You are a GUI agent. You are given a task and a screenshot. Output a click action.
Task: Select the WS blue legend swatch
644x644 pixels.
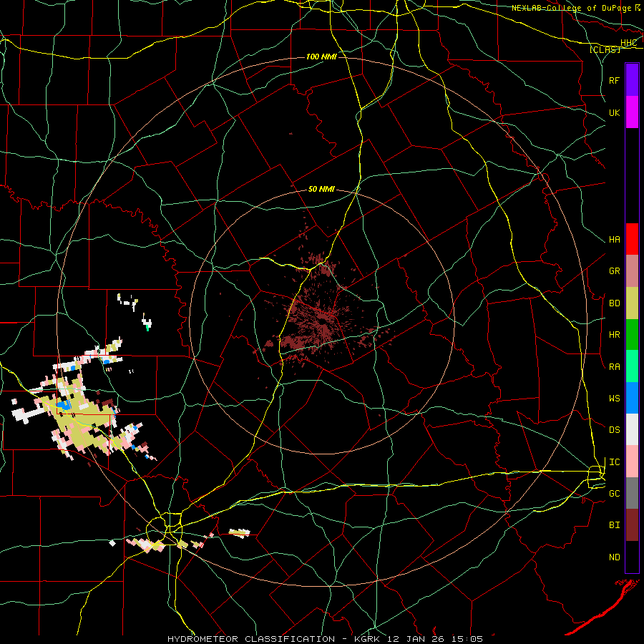pyautogui.click(x=632, y=398)
